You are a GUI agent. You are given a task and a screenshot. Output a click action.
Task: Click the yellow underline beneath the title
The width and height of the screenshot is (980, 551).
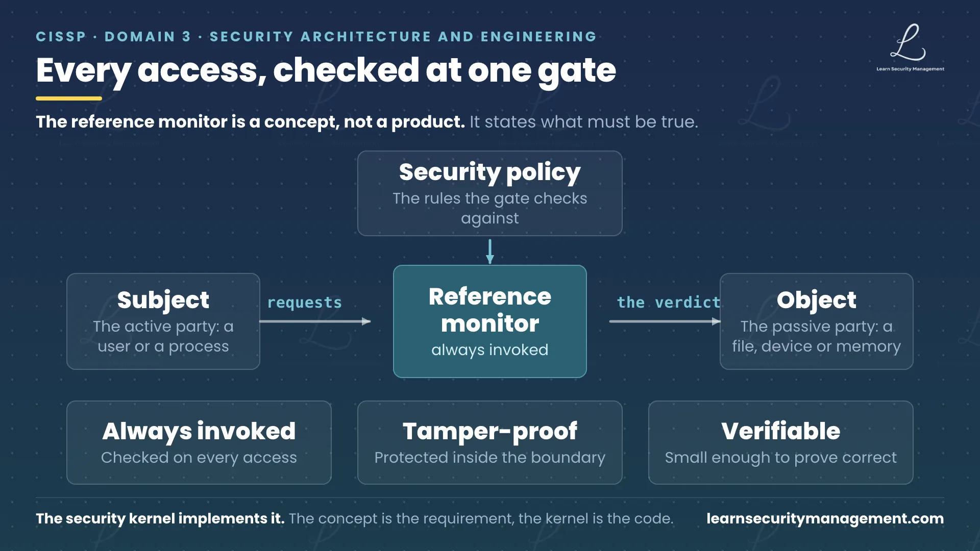69,98
